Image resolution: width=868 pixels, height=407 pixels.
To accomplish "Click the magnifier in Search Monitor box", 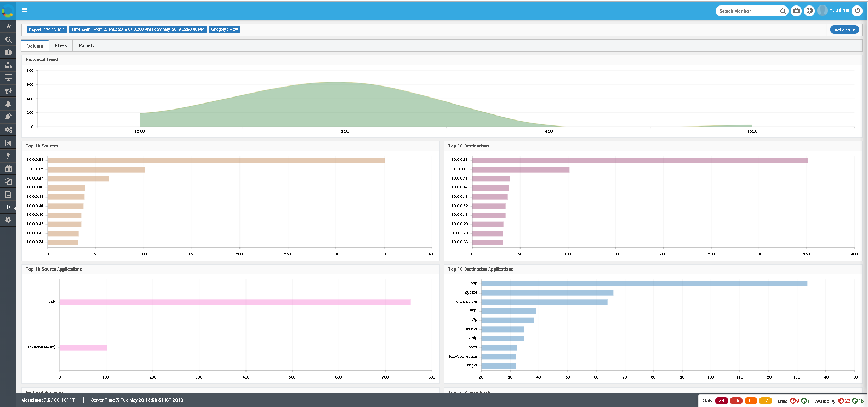I will coord(783,11).
